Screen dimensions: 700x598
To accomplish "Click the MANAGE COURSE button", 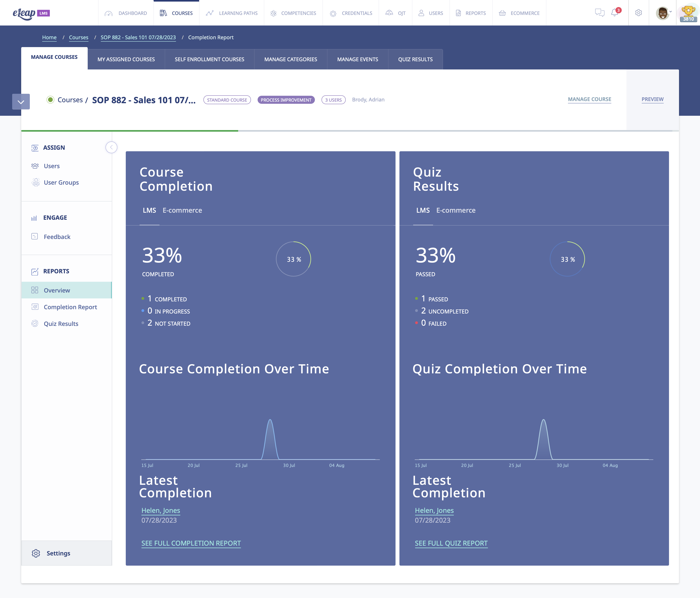I will tap(589, 99).
